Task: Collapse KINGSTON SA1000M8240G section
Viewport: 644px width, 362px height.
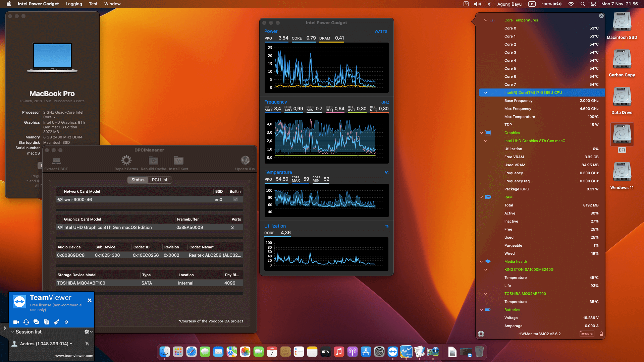Action: coord(485,269)
